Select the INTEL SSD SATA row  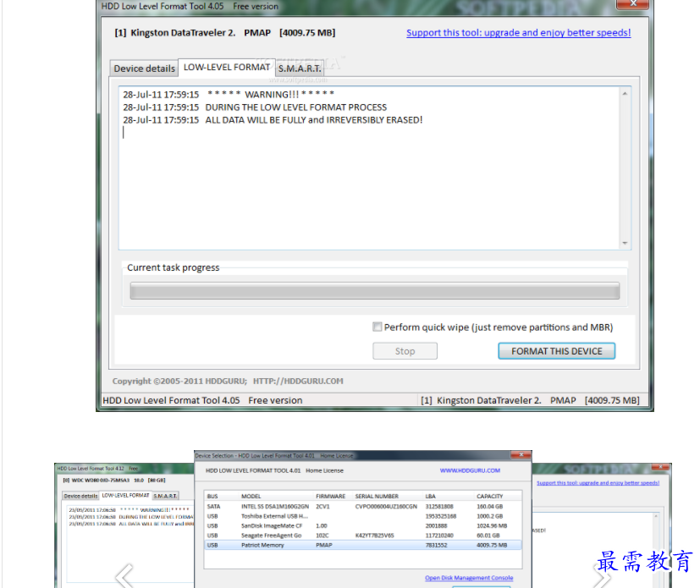coord(362,507)
